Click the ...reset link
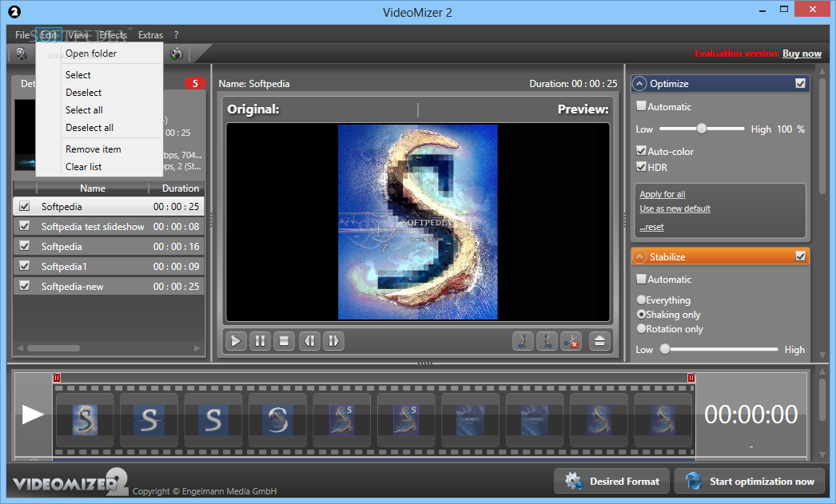This screenshot has width=836, height=504. pos(651,227)
